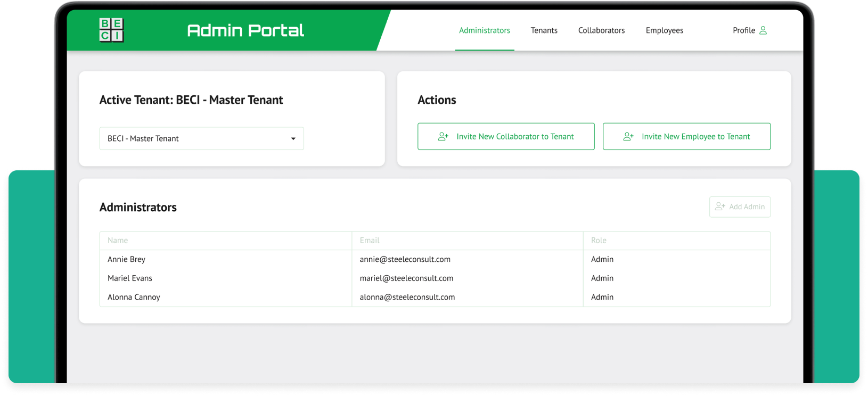Image resolution: width=868 pixels, height=396 pixels.
Task: Click the Profile user icon
Action: click(763, 30)
